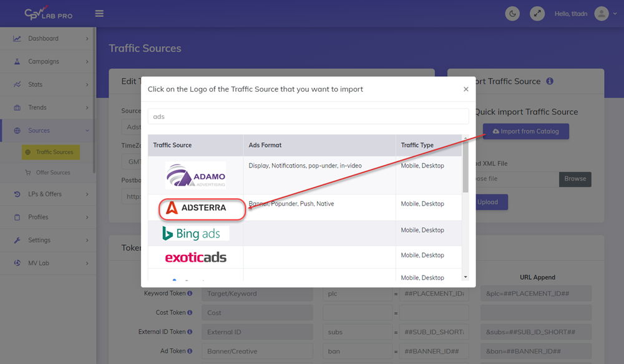
Task: Import the exoticads logo
Action: 195,257
